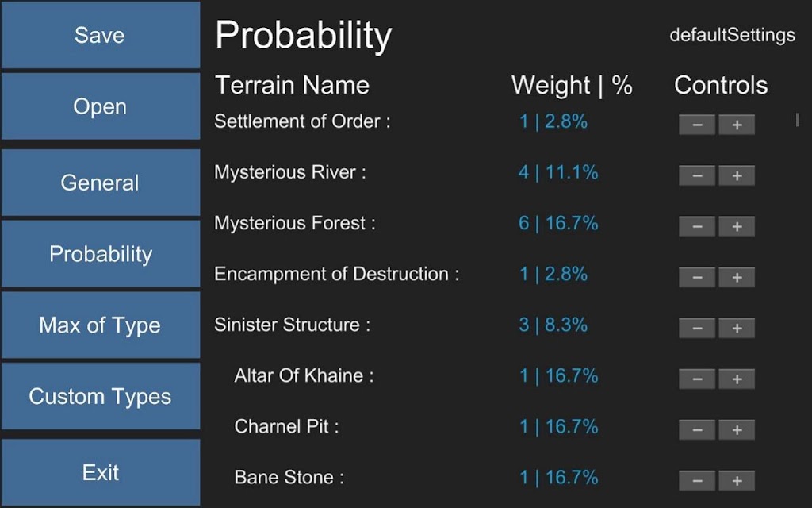This screenshot has height=508, width=812.
Task: Increase weight for Settlement of Order
Action: pos(737,125)
